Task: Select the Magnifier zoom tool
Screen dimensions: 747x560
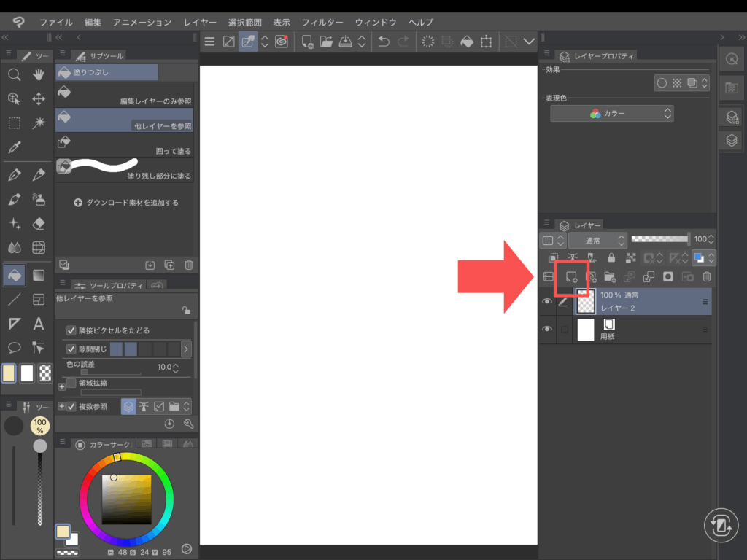Action: [x=14, y=74]
